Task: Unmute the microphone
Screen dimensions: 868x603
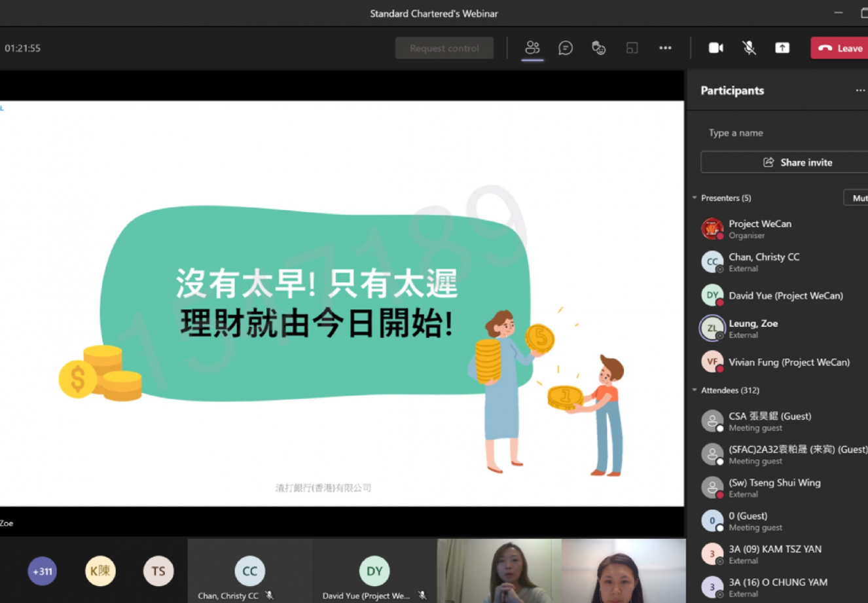Action: 749,48
